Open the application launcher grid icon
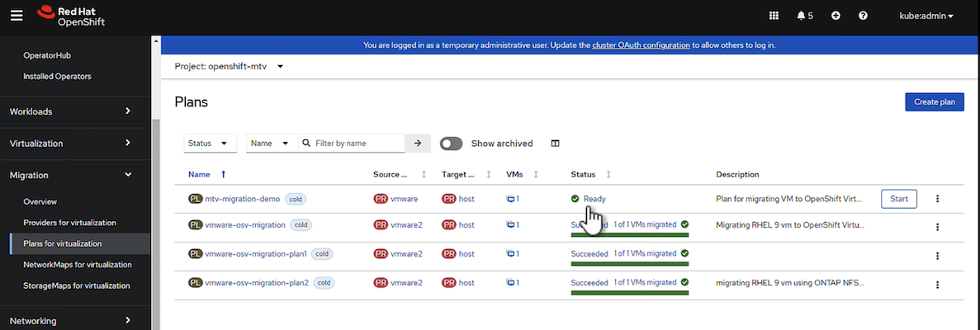980x330 pixels. tap(774, 16)
